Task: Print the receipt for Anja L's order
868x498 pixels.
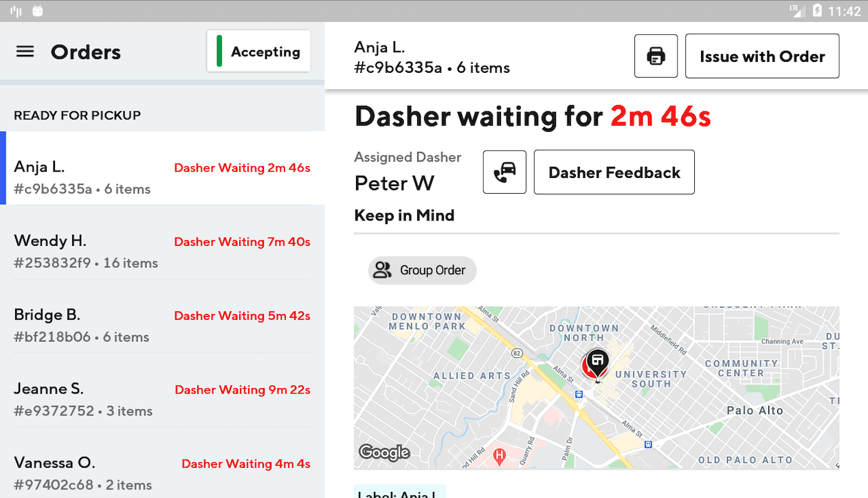Action: click(656, 56)
